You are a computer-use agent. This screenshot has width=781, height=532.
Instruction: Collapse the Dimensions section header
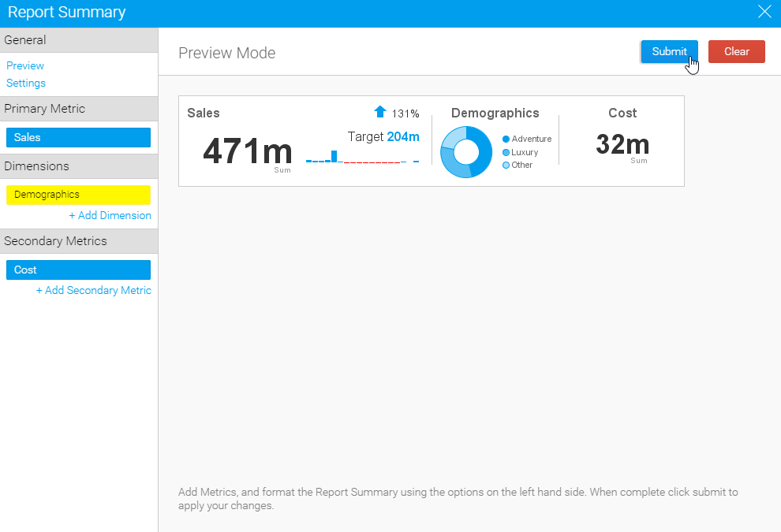tap(79, 166)
